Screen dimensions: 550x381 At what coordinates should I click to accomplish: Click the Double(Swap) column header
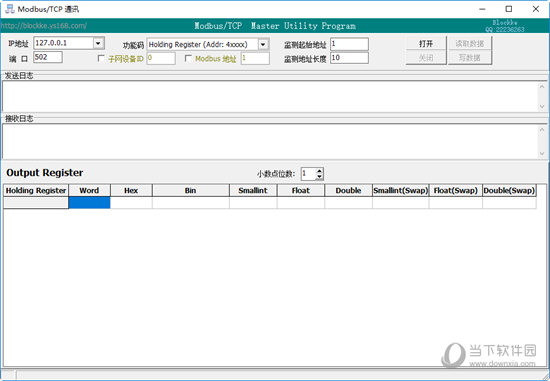[509, 190]
